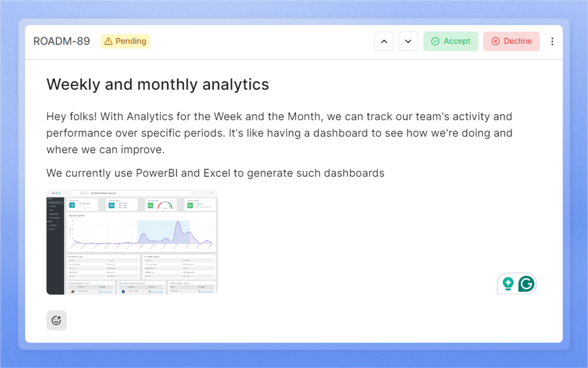Go to previous request with up chevron
The width and height of the screenshot is (588, 368).
(x=384, y=41)
